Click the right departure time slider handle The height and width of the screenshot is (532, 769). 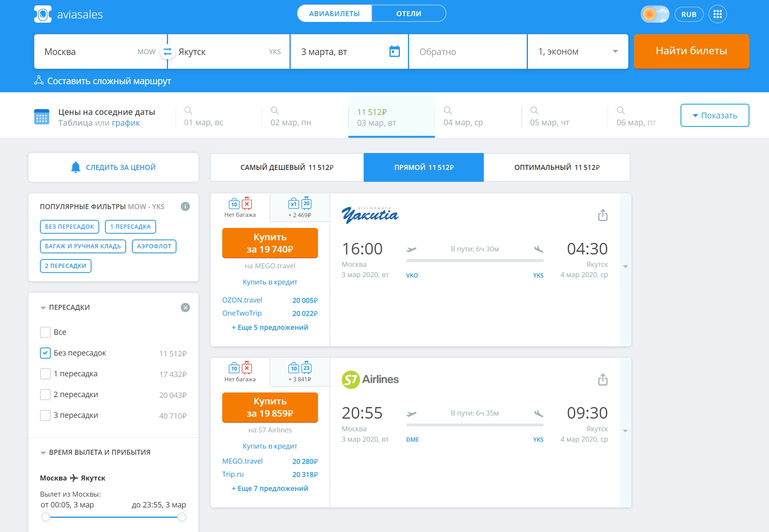182,517
